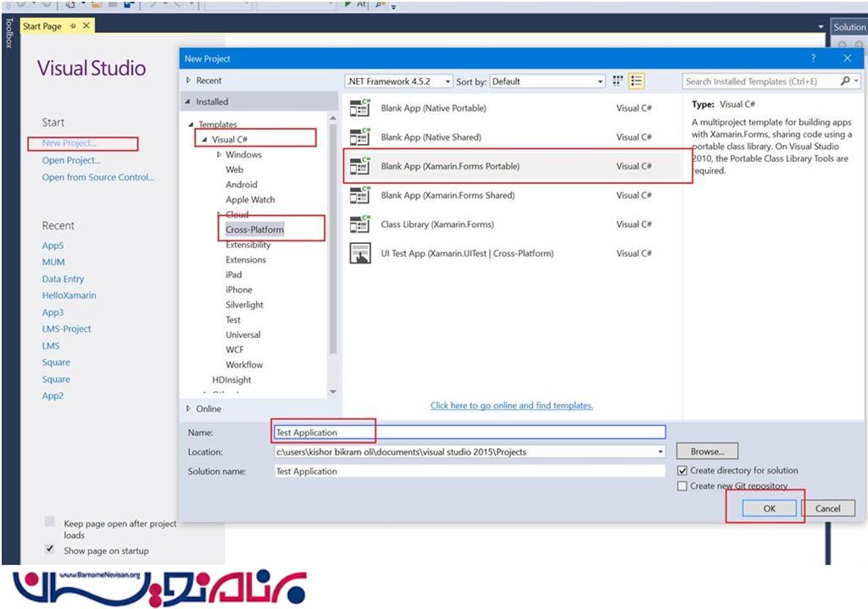Click the Class Library (Xamarin.Forms) template icon

[x=360, y=224]
